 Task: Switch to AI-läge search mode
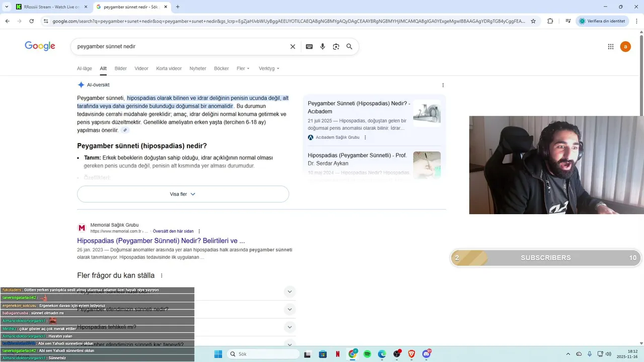point(85,68)
